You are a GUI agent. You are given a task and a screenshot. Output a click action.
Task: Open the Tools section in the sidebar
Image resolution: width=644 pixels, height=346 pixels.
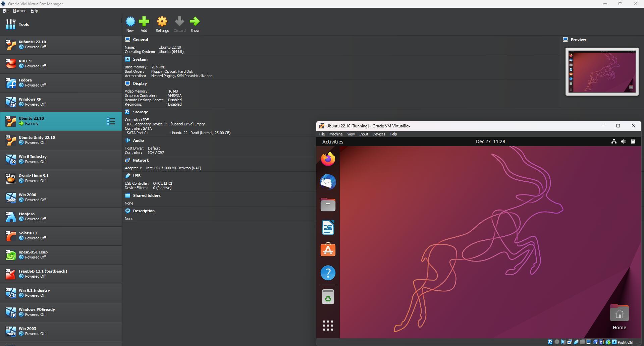pos(61,24)
